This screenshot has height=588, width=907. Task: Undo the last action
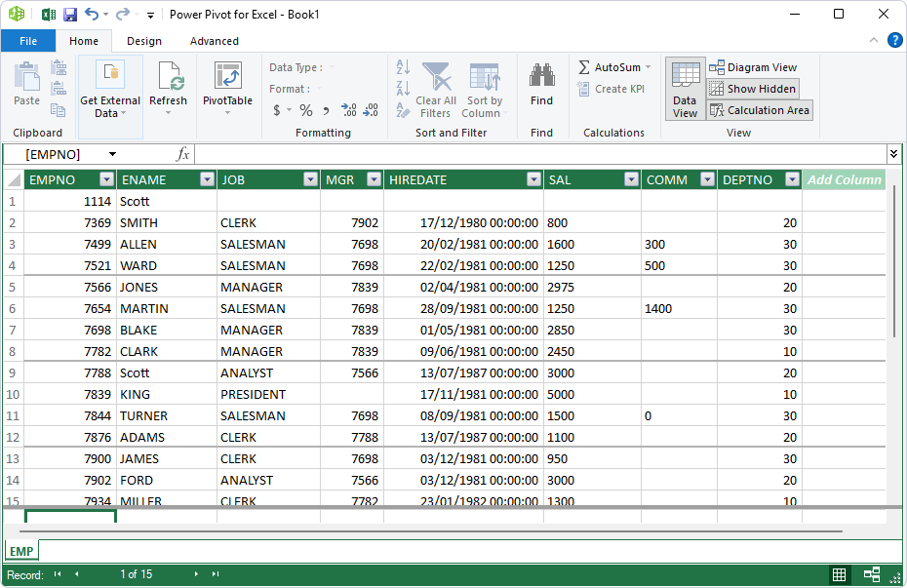point(92,14)
